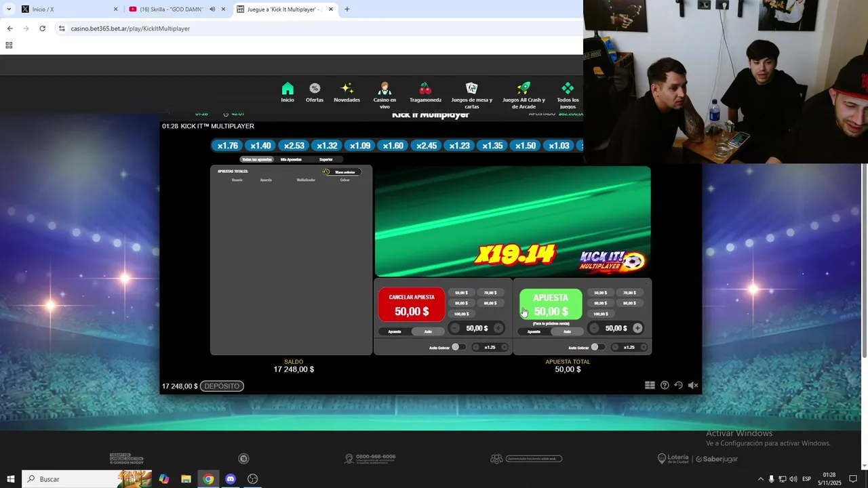Switch to the Skrilla GOD DAMN tab
This screenshot has width=868, height=488.
pos(176,9)
